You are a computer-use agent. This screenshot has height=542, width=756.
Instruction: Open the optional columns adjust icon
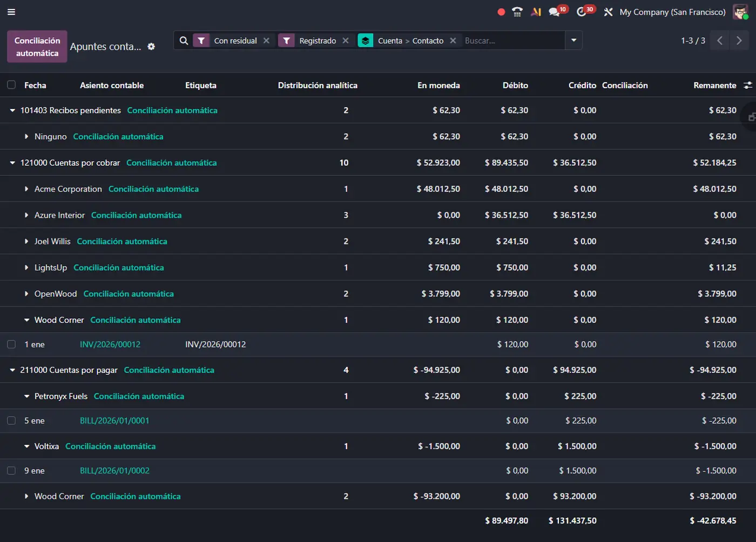pyautogui.click(x=748, y=85)
